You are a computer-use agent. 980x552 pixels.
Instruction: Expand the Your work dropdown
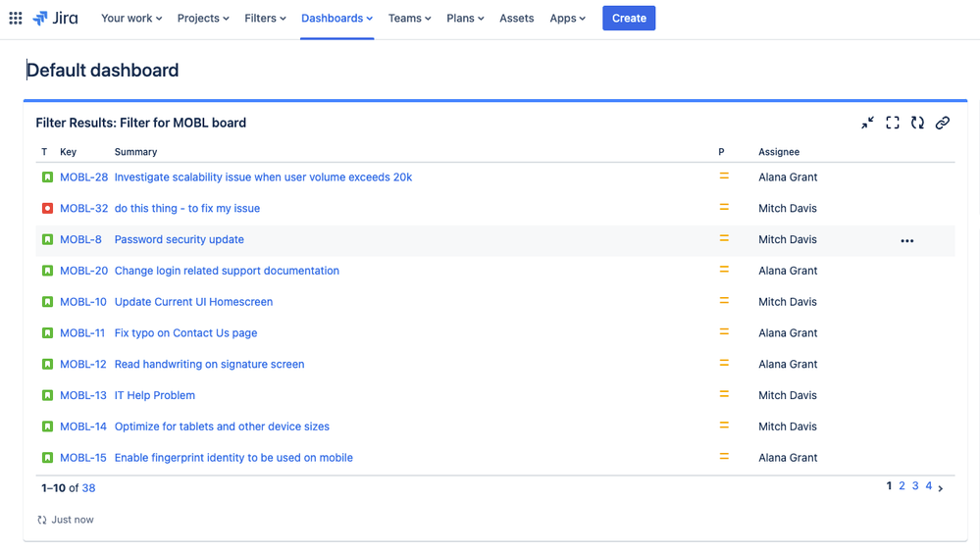[x=131, y=18]
